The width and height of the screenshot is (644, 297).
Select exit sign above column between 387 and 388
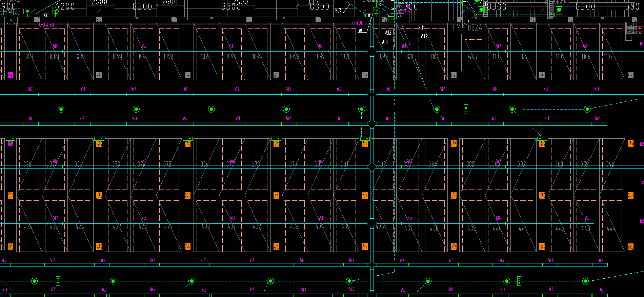coord(542,139)
